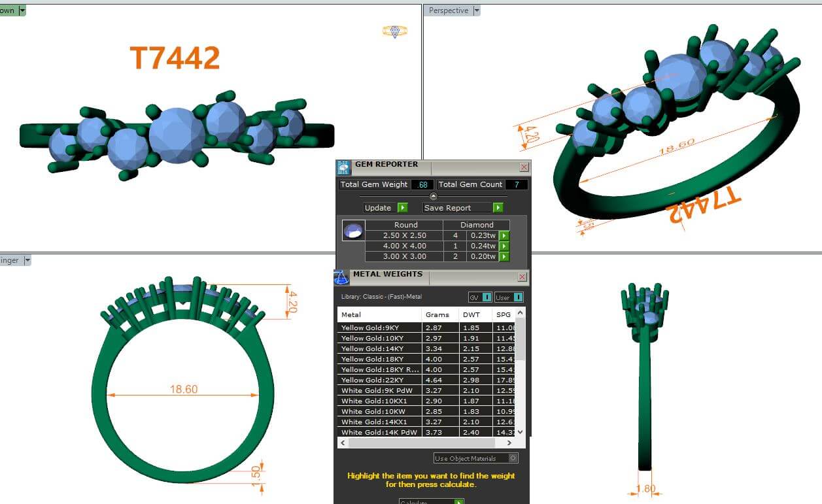Click the ring thumbnail icon in top viewport

394,31
